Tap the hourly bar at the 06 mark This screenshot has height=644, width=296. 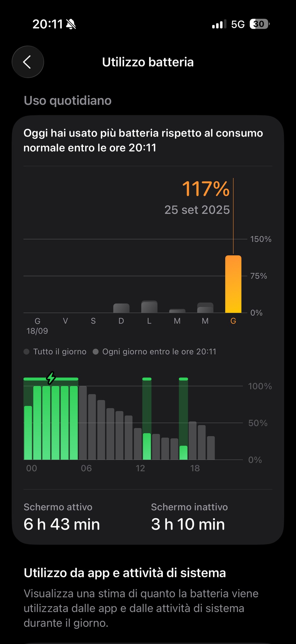[x=83, y=423]
